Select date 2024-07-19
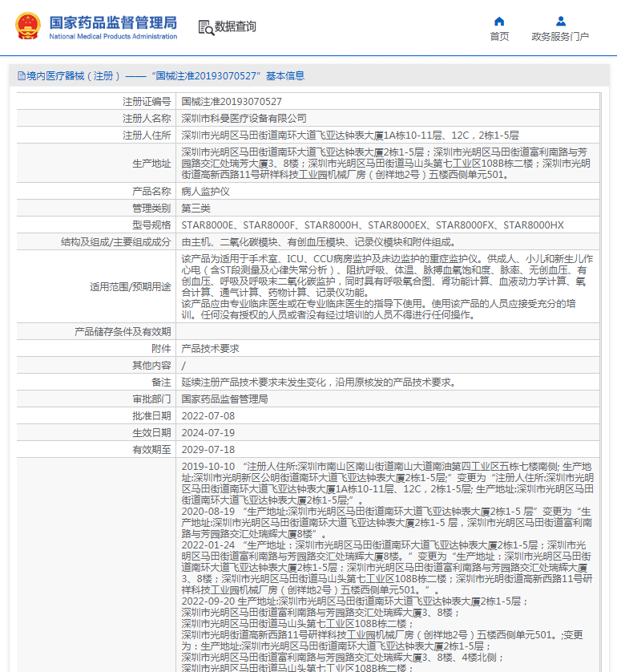This screenshot has width=617, height=672. (208, 433)
